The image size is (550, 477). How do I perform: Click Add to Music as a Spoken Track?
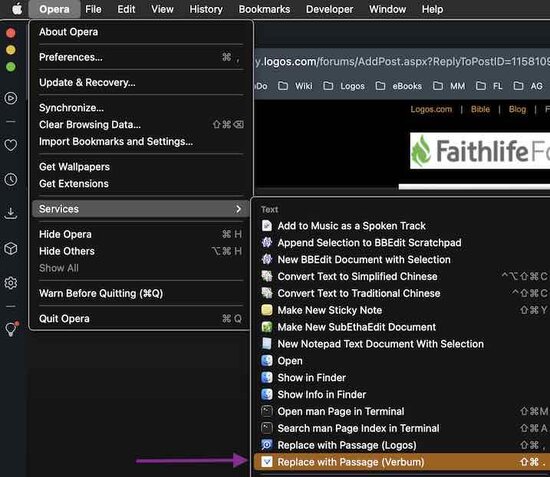coord(402,226)
